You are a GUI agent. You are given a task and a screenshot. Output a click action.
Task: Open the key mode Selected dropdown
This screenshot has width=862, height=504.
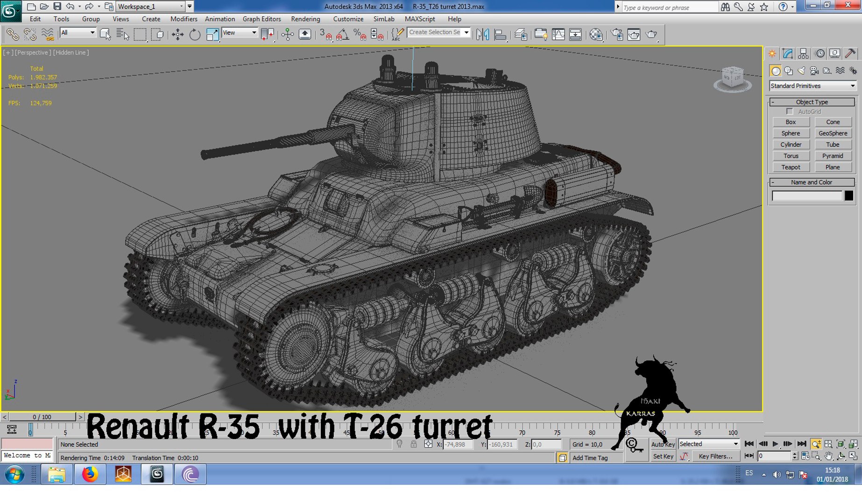tap(709, 444)
